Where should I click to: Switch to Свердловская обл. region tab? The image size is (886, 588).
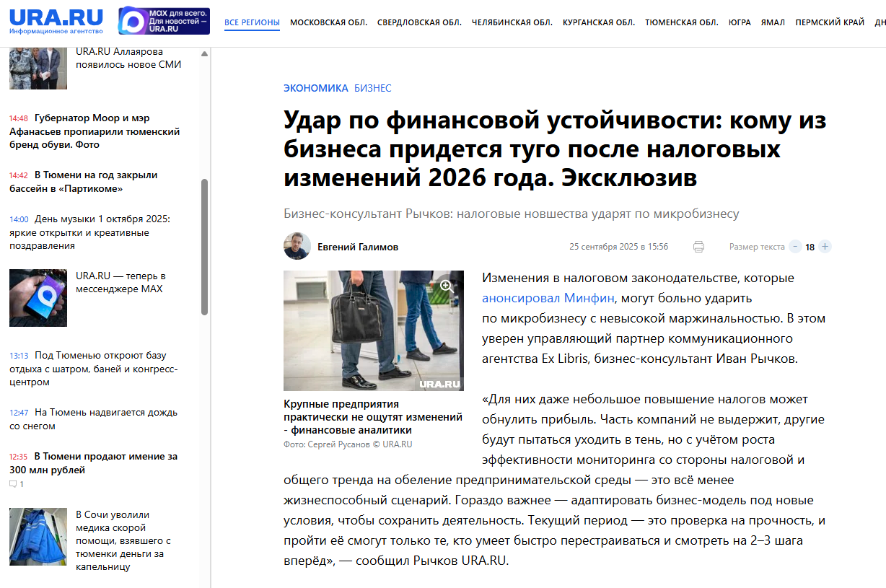pos(419,22)
